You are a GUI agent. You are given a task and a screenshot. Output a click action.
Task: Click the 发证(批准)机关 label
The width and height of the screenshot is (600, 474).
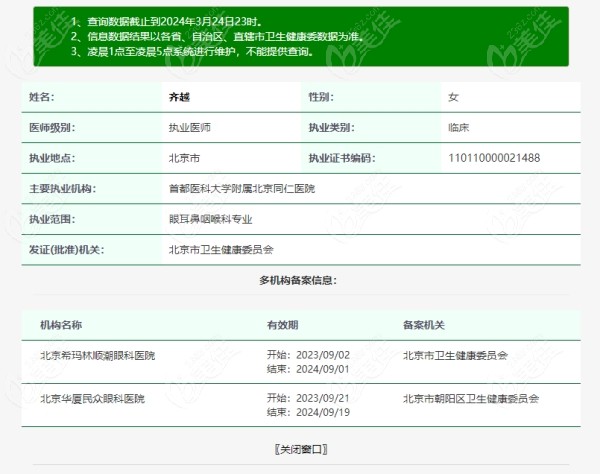pos(67,250)
